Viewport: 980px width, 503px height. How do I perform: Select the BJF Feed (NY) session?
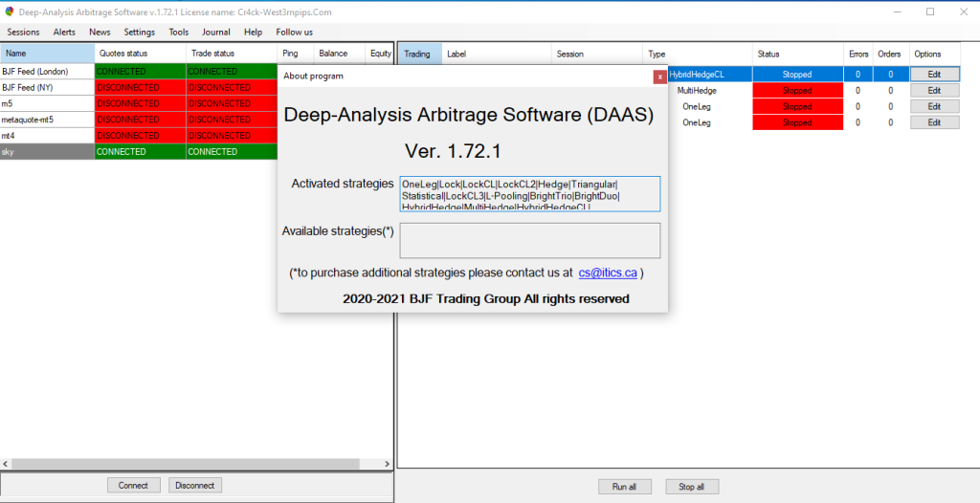tap(48, 87)
